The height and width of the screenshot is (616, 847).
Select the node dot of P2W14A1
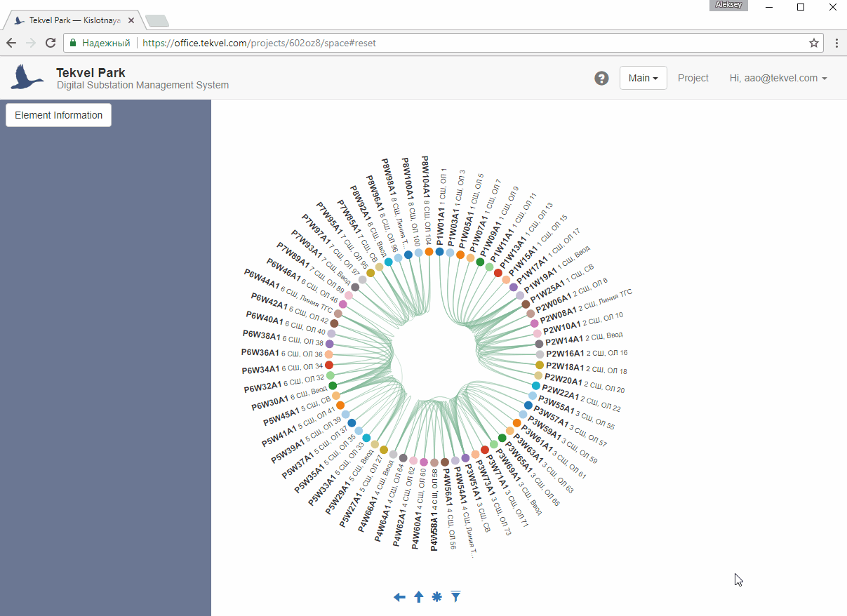point(539,344)
